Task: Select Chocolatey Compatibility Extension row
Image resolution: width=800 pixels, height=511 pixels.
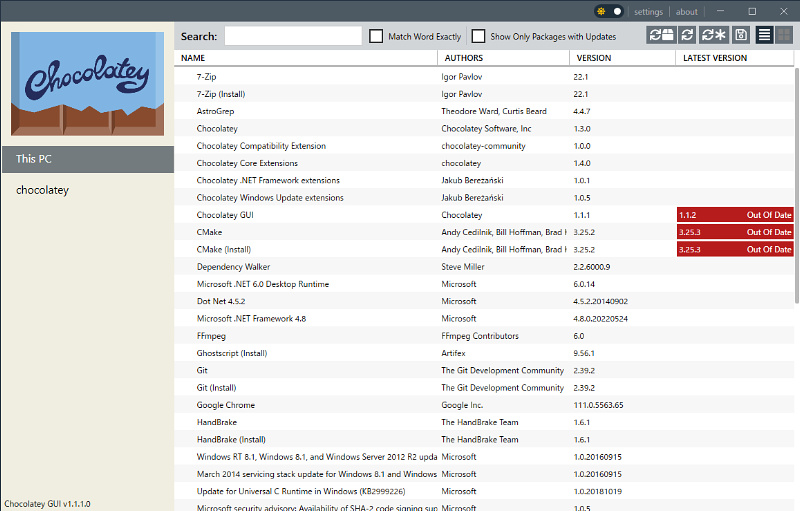Action: [x=484, y=146]
